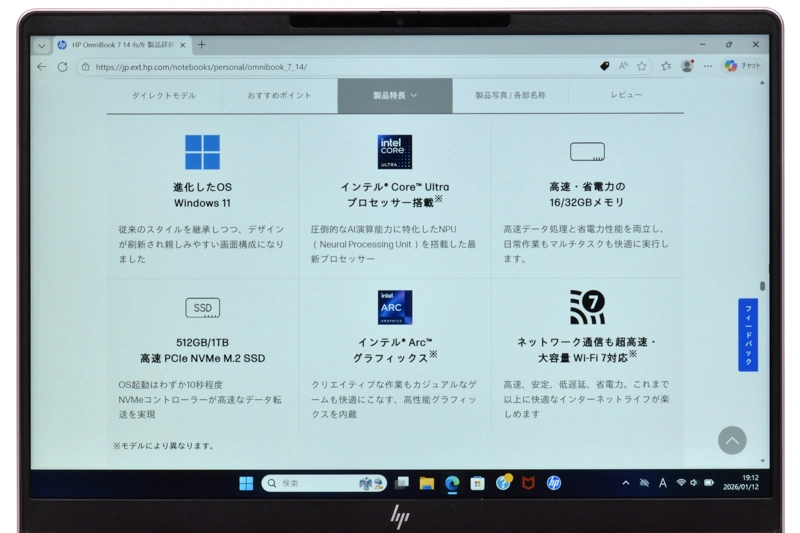Image resolution: width=800 pixels, height=533 pixels.
Task: Open the shopping price tag icon
Action: 605,66
